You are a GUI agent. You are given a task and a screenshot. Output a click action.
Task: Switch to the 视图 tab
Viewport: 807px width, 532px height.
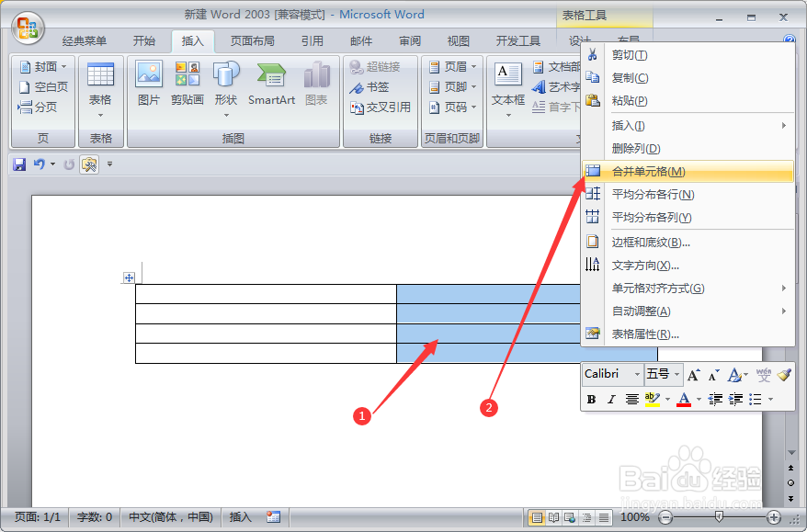(459, 41)
